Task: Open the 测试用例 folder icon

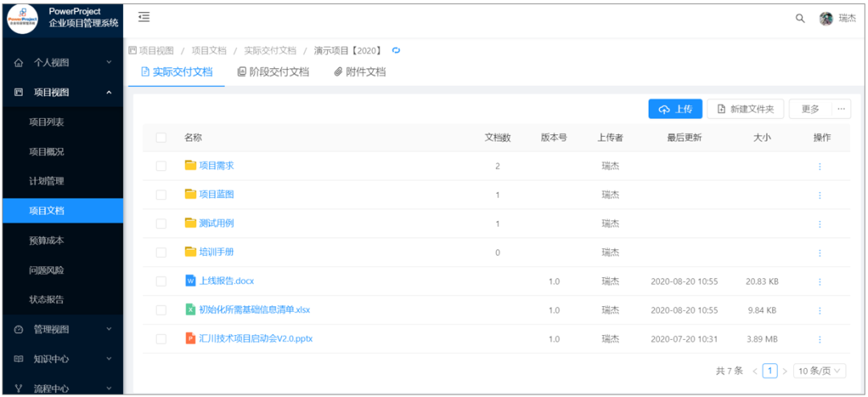Action: pos(190,223)
